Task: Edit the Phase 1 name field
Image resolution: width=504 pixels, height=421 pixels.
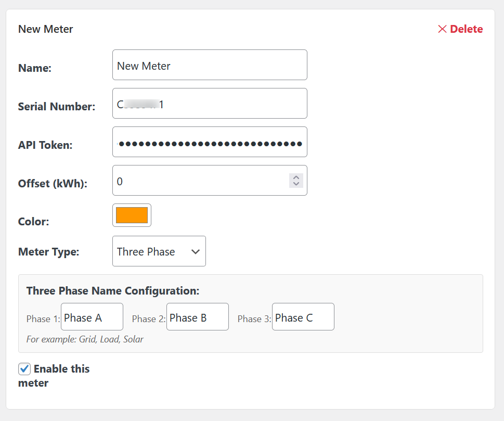Action: pyautogui.click(x=92, y=317)
